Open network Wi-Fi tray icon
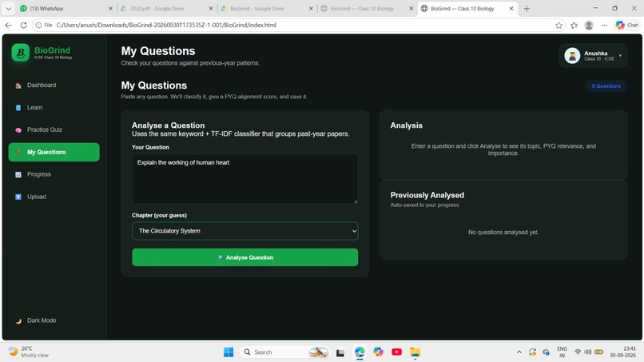Viewport: 644px width, 362px height. [x=578, y=352]
